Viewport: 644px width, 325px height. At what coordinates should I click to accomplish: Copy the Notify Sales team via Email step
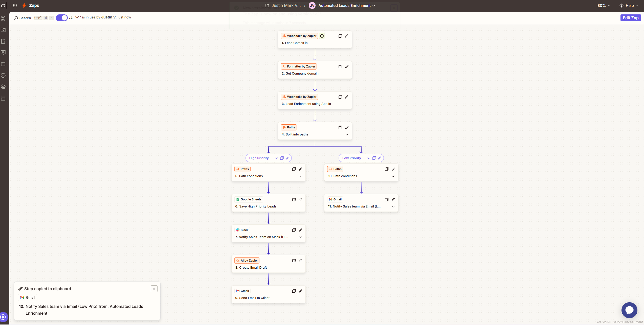386,199
